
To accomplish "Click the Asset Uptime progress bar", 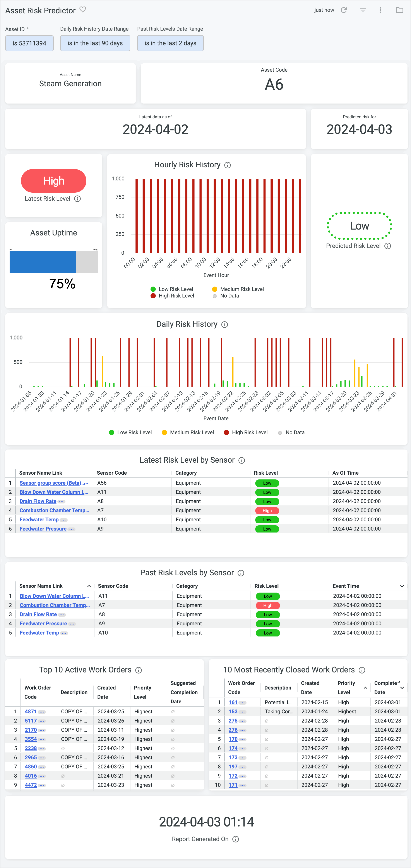I will pos(53,261).
